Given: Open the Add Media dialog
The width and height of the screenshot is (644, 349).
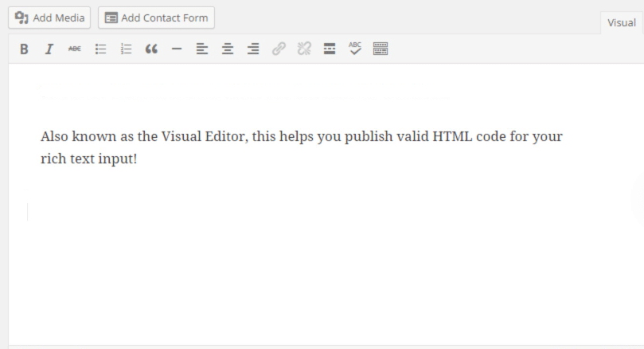Looking at the screenshot, I should click(x=49, y=18).
